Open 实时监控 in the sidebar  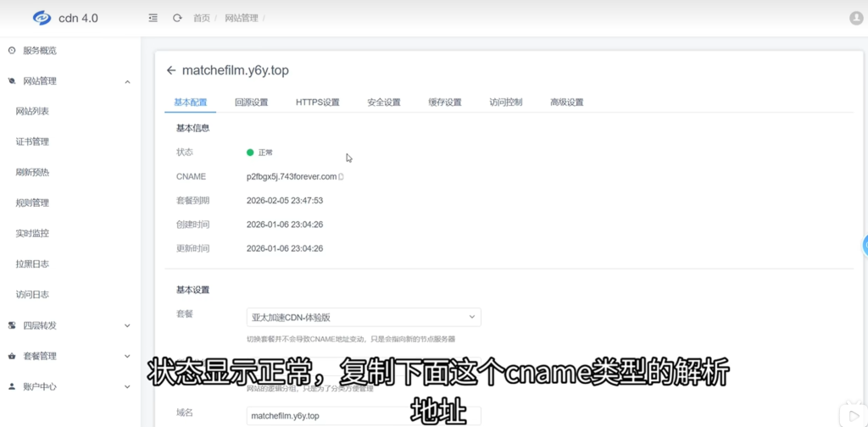[33, 234]
